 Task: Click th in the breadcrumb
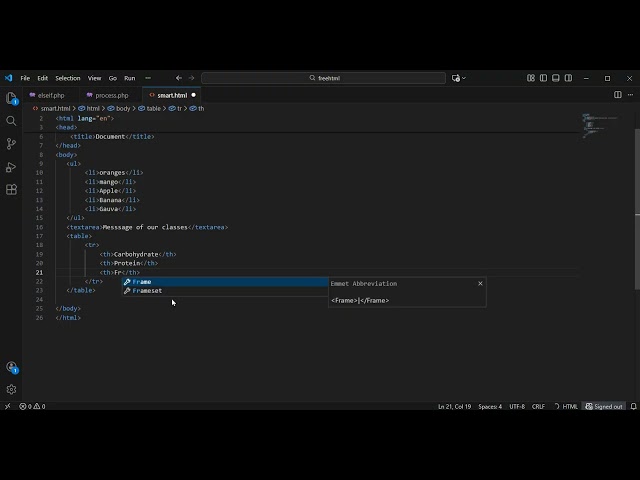(200, 108)
